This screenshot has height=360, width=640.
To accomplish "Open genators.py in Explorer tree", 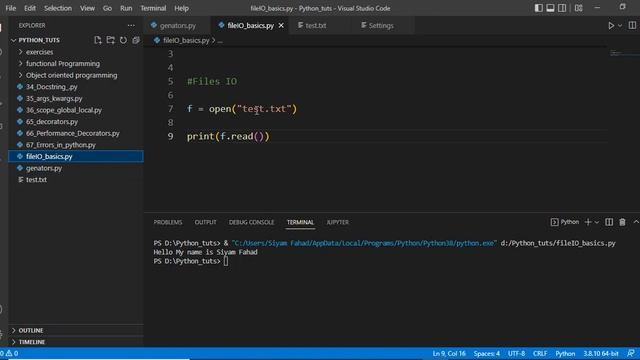I will [x=76, y=168].
